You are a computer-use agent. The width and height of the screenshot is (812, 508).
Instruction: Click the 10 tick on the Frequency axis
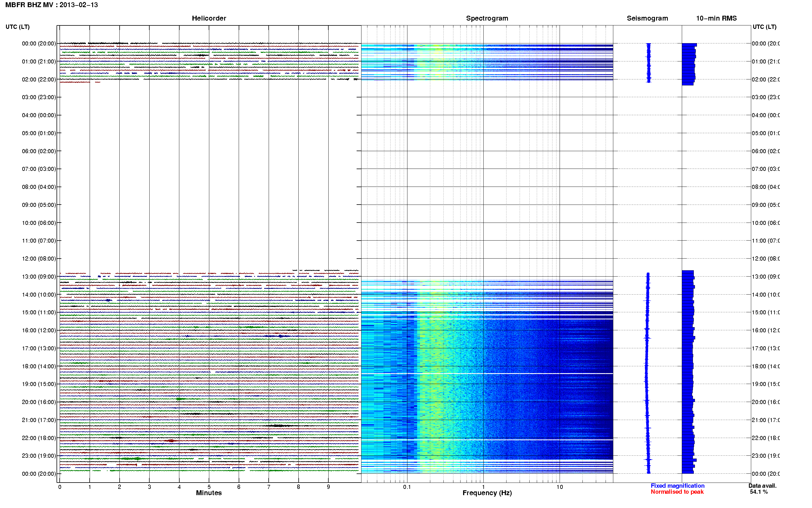pos(560,487)
